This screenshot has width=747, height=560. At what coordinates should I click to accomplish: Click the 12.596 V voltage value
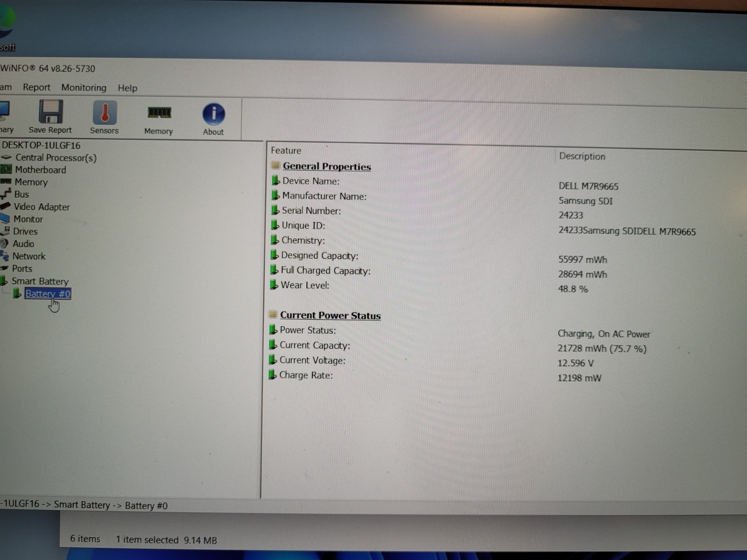(575, 363)
